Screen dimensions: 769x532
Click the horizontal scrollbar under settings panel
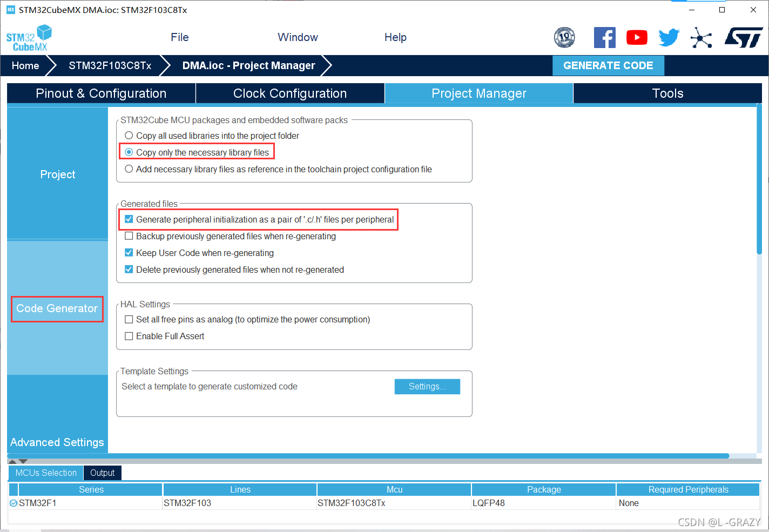tap(368, 456)
